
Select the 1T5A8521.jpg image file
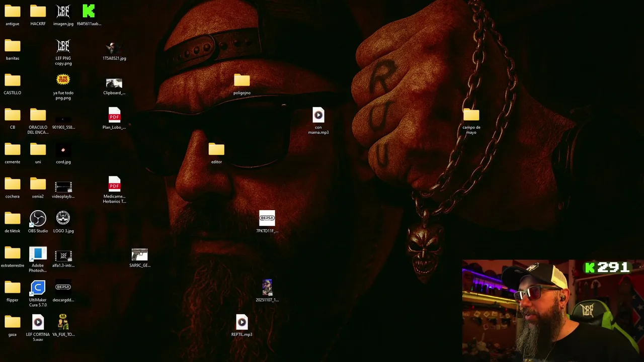pos(114,48)
